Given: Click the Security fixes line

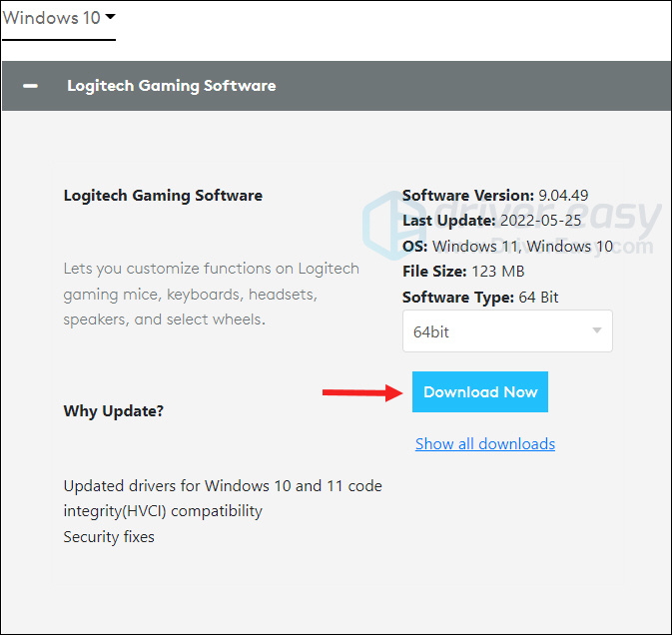Looking at the screenshot, I should (109, 537).
